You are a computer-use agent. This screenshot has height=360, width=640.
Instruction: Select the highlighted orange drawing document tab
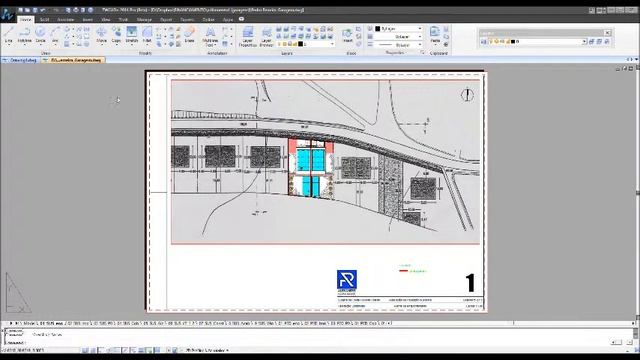coord(73,60)
